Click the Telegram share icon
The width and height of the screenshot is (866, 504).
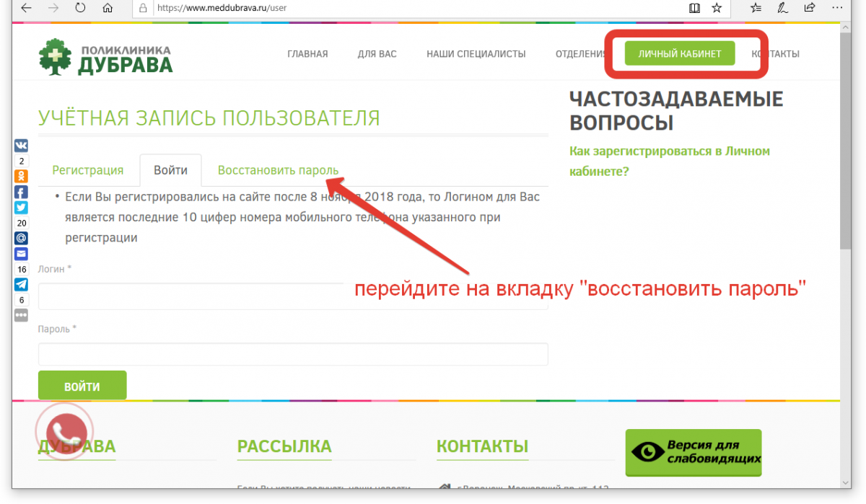click(22, 284)
